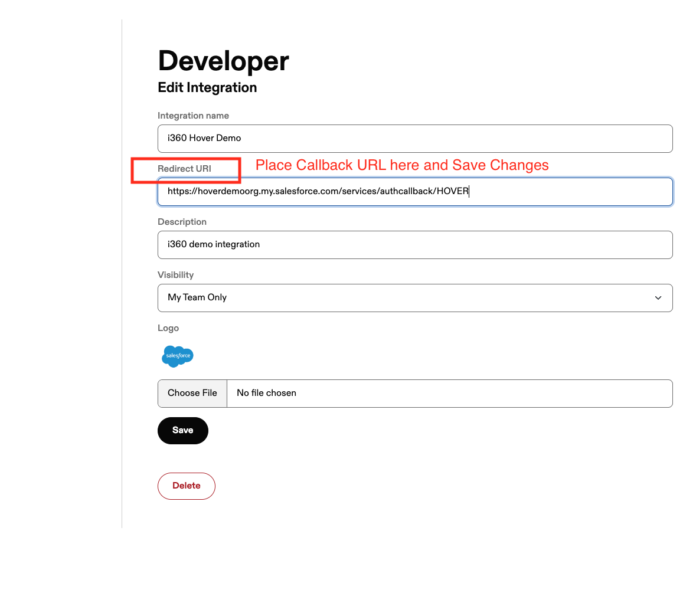The image size is (683, 616).
Task: Open the Visibility dropdown showing My Team Only
Action: click(x=414, y=298)
